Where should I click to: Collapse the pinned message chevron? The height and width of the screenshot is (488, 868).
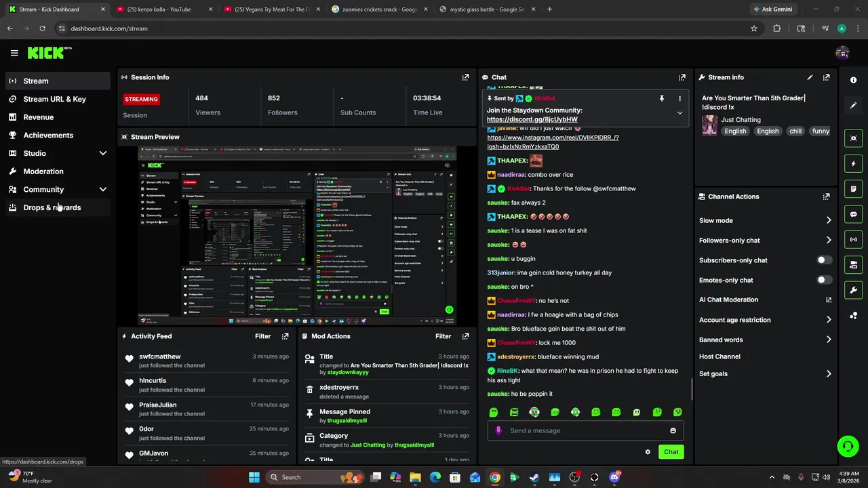click(x=679, y=113)
